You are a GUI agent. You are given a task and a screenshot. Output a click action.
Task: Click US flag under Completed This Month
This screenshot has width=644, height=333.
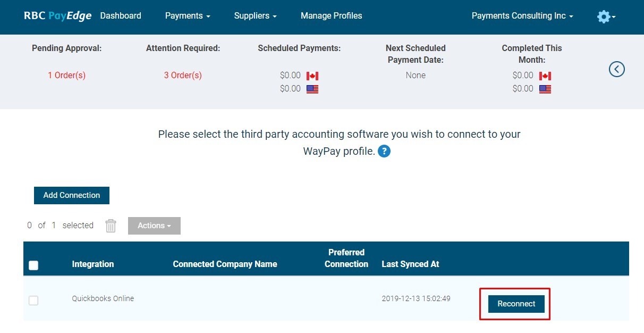click(545, 89)
